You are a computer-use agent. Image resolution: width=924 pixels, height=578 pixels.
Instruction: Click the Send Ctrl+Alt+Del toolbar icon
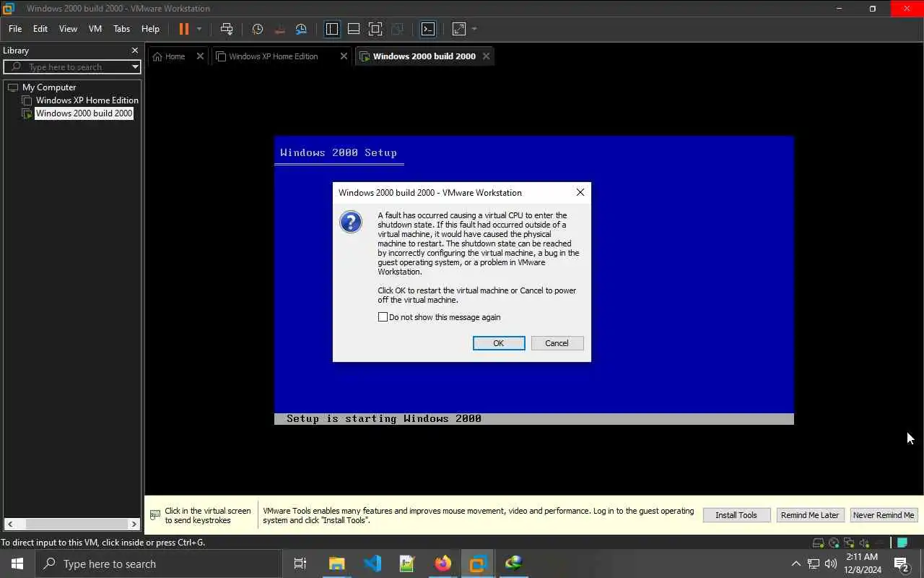click(227, 29)
